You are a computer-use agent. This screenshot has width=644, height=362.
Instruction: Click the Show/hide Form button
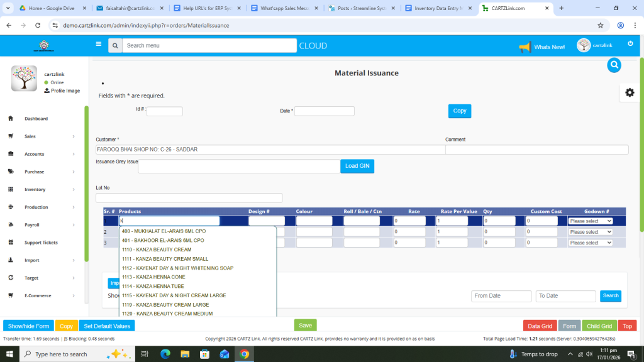pyautogui.click(x=28, y=326)
